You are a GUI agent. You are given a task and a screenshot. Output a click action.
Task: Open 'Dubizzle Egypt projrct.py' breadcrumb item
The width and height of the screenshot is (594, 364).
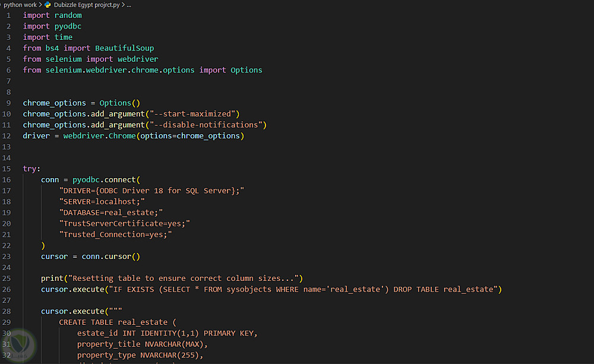pyautogui.click(x=87, y=5)
